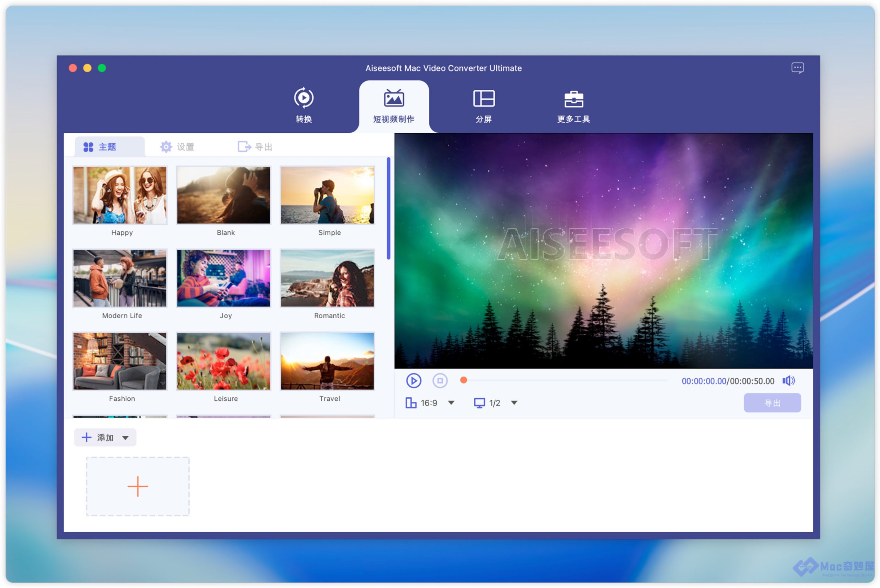Click the video preview with AISEESOFT text
This screenshot has height=588, width=880.
pos(603,251)
